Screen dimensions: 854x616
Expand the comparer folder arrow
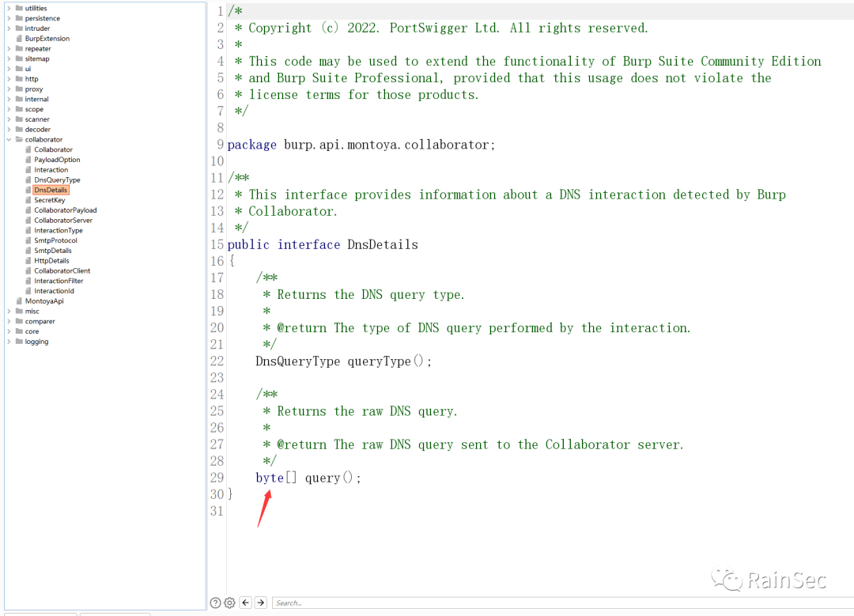click(9, 321)
